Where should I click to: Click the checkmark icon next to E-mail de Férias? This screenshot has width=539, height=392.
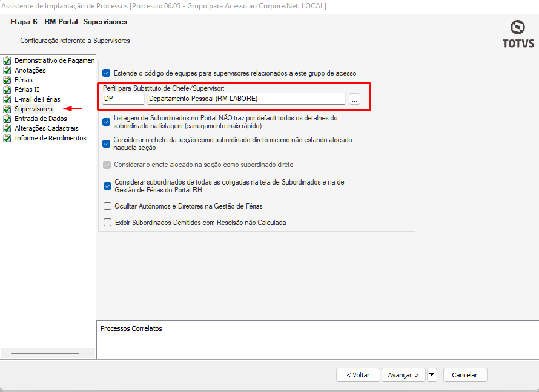pos(7,99)
